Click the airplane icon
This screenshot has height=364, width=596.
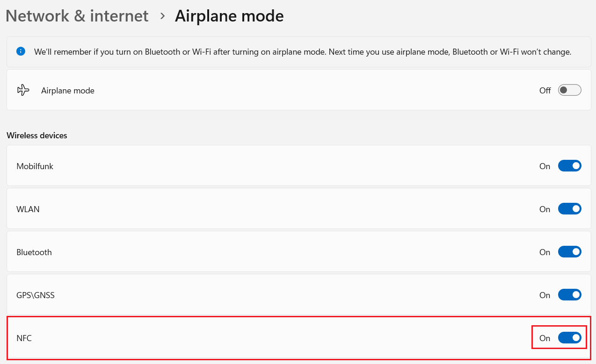coord(23,90)
